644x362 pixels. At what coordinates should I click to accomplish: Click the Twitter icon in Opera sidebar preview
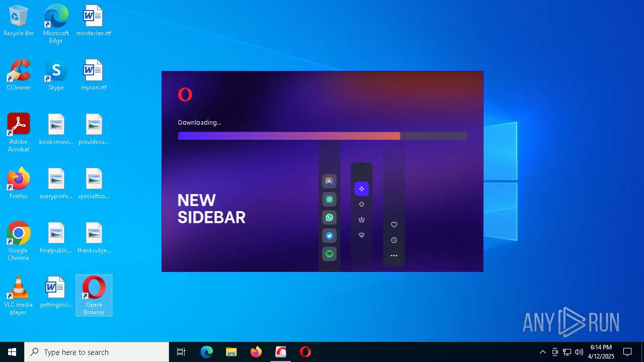pos(330,236)
